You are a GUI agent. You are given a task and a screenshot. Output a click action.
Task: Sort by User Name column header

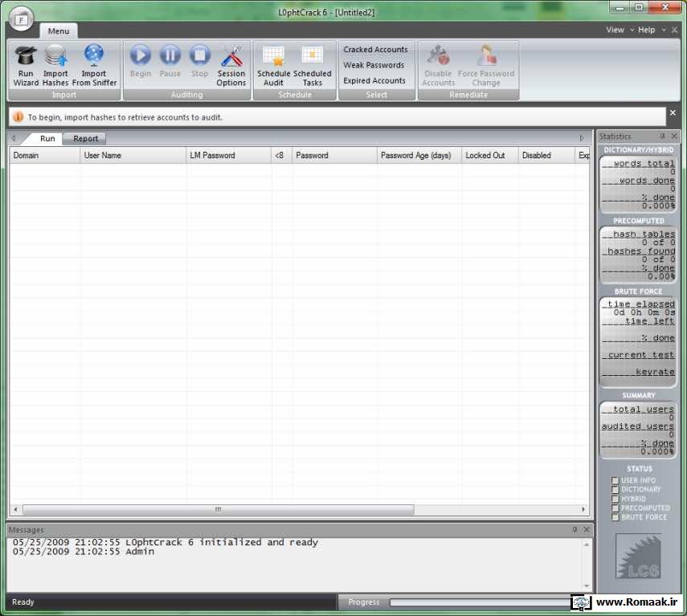coord(133,156)
